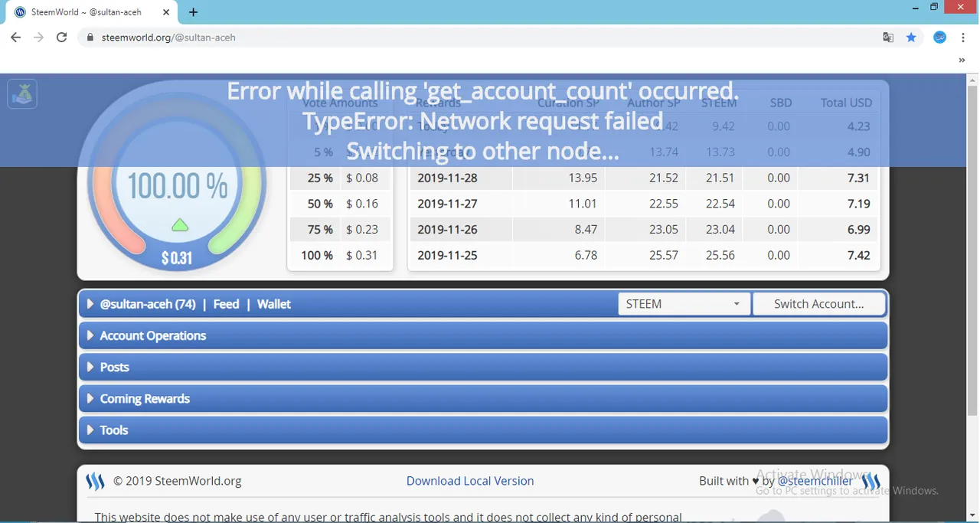980x523 pixels.
Task: Click the green voting power arrow
Action: tap(180, 225)
